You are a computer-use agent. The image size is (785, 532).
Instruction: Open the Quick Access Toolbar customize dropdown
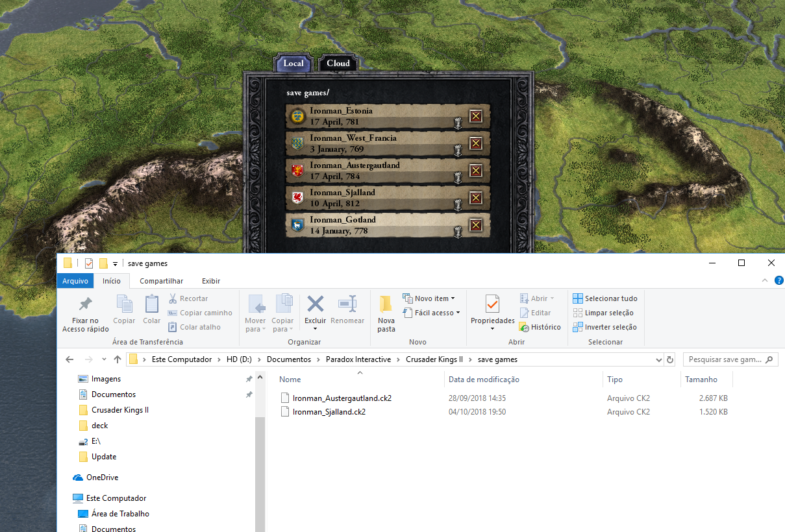click(x=115, y=263)
